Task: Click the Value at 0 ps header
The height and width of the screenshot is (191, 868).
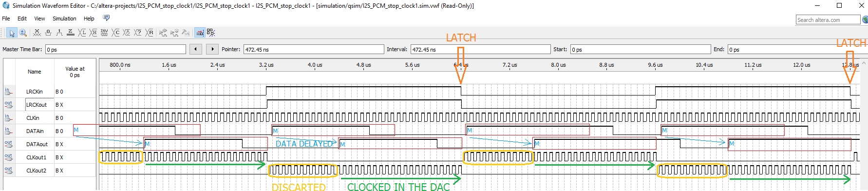Action: (75, 72)
